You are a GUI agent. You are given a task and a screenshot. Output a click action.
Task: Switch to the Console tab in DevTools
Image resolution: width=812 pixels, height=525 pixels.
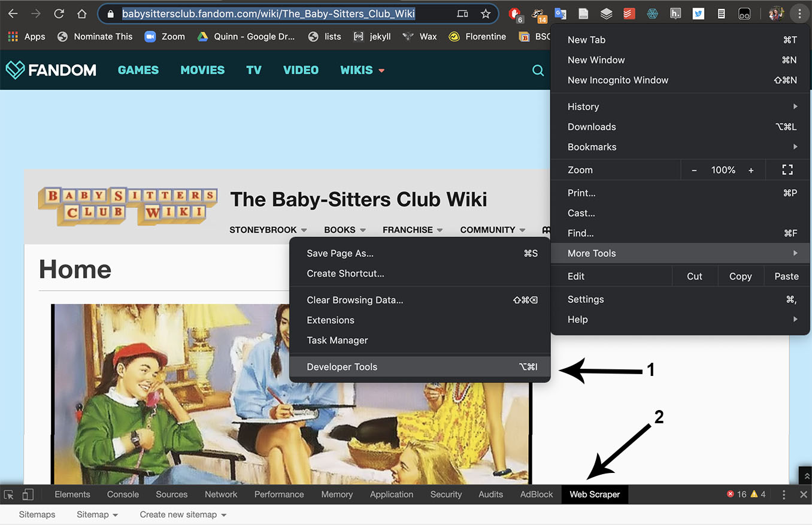pyautogui.click(x=122, y=494)
